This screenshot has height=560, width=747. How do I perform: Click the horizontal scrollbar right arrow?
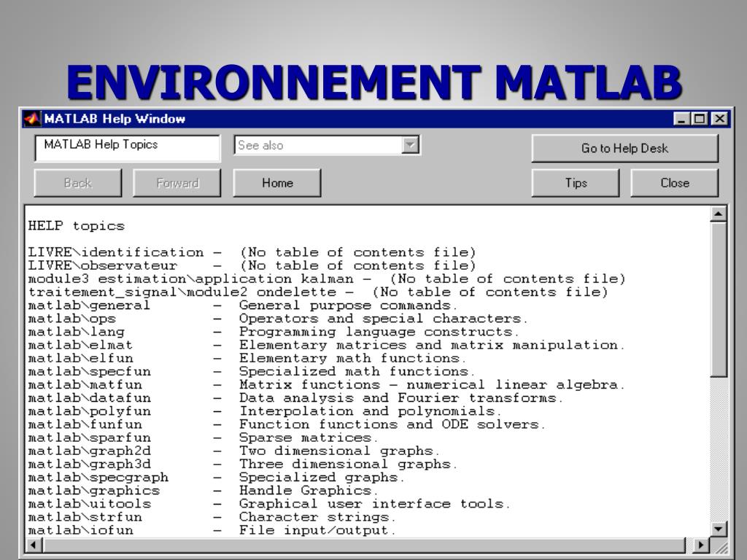(x=700, y=545)
